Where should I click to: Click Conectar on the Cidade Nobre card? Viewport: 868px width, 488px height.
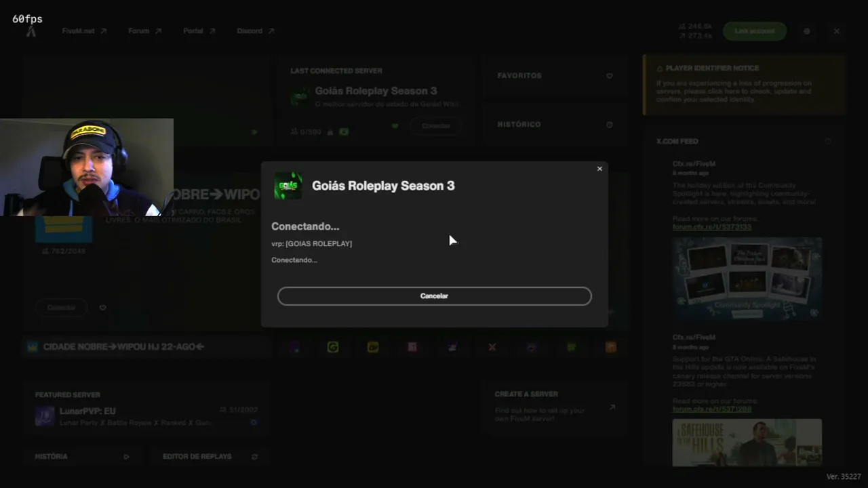(61, 308)
